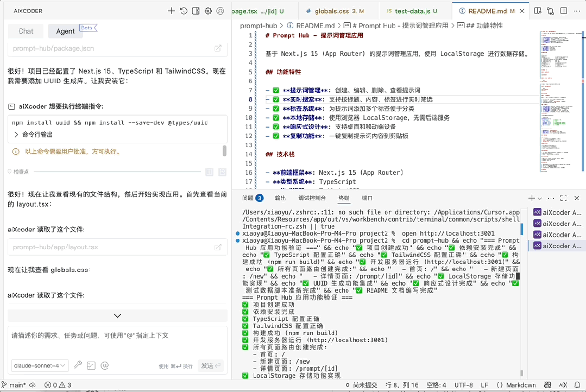
Task: Start a new chat in AIXCODER panel
Action: pyautogui.click(x=171, y=10)
